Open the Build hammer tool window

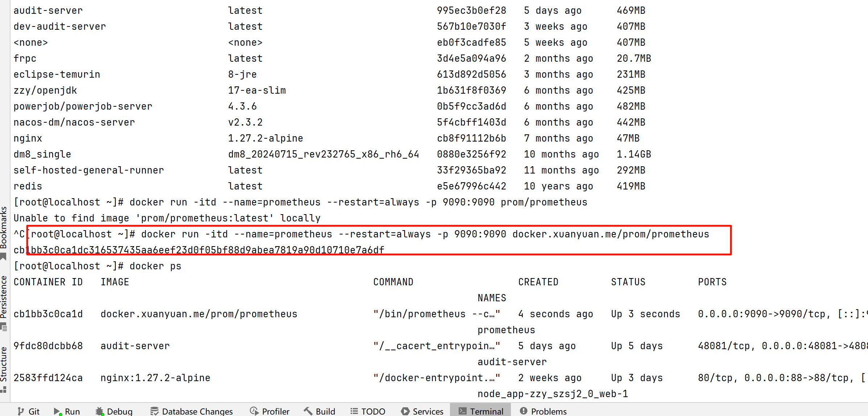coord(320,411)
